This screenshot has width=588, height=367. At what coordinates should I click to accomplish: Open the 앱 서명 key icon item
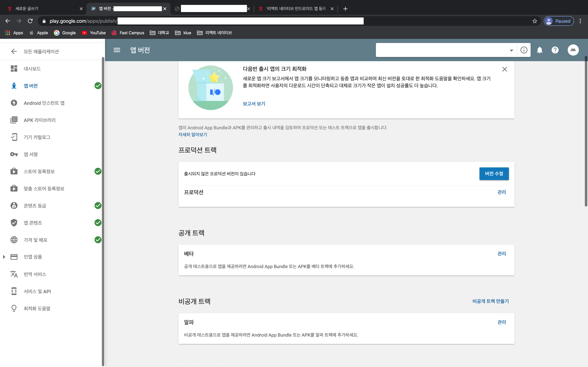14,154
